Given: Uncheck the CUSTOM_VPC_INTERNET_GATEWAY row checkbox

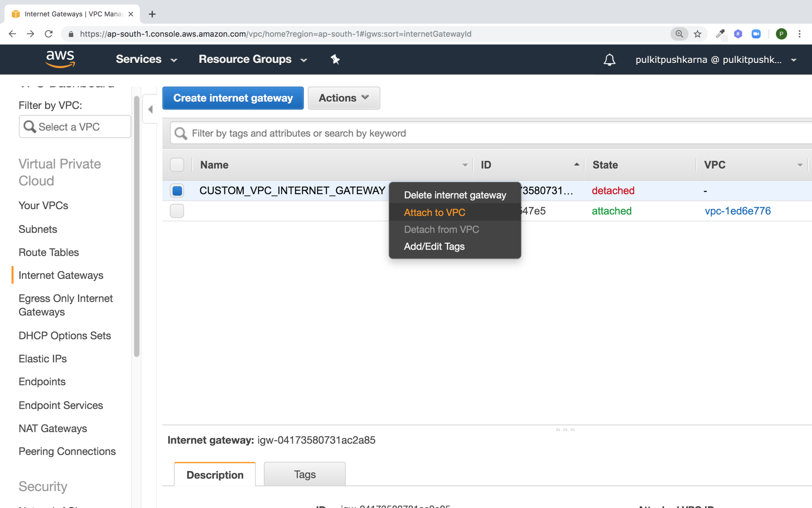Looking at the screenshot, I should click(177, 191).
